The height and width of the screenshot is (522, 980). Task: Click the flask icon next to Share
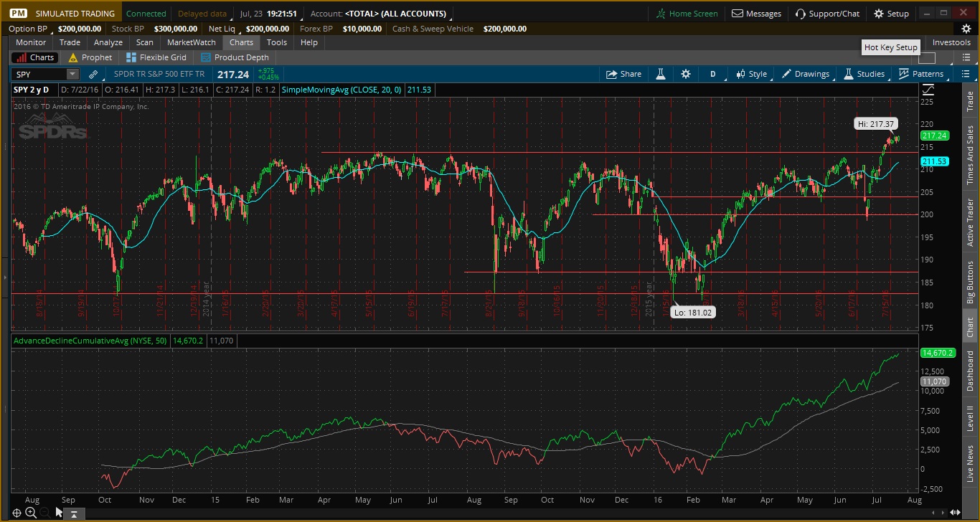661,74
